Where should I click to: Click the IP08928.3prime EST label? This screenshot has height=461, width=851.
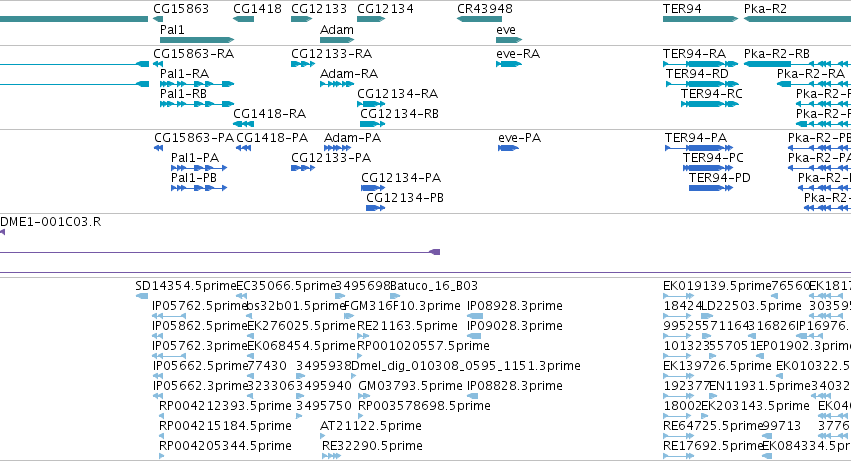coord(515,306)
